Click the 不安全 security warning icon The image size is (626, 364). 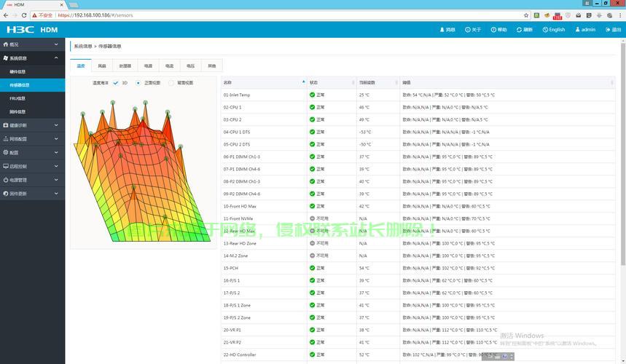point(35,15)
